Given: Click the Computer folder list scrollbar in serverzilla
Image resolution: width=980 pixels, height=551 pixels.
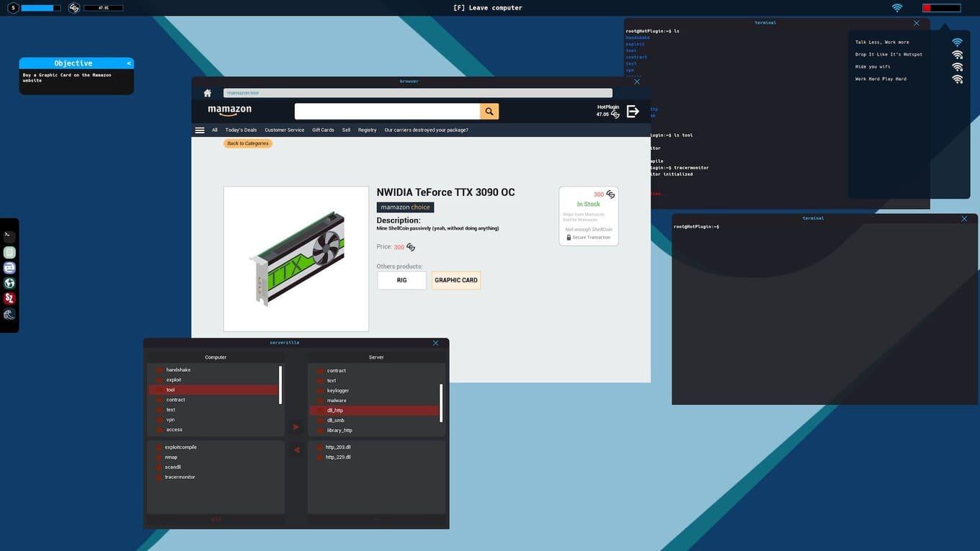Looking at the screenshot, I should click(x=280, y=385).
